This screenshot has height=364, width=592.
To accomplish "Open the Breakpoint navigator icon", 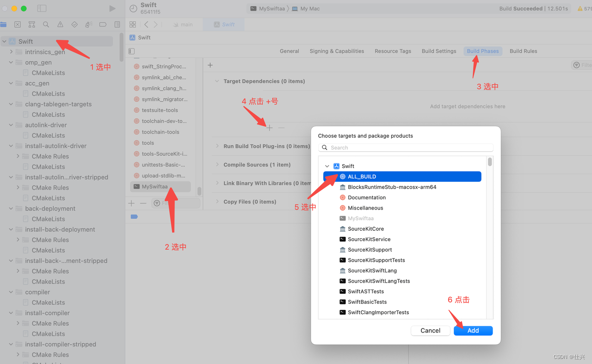I will pyautogui.click(x=103, y=25).
